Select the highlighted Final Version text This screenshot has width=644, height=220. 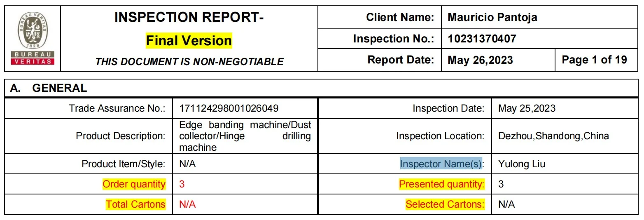click(x=189, y=40)
